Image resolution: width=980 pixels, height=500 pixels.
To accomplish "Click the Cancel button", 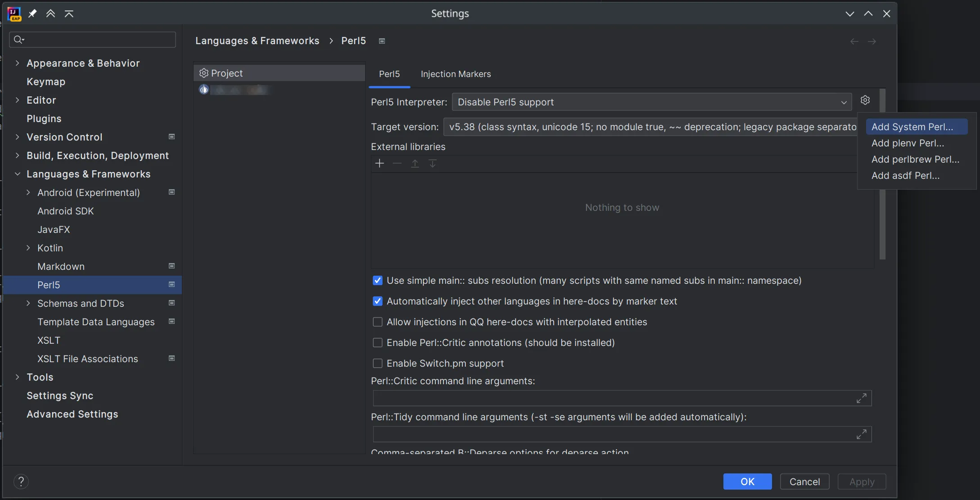I will coord(804,482).
